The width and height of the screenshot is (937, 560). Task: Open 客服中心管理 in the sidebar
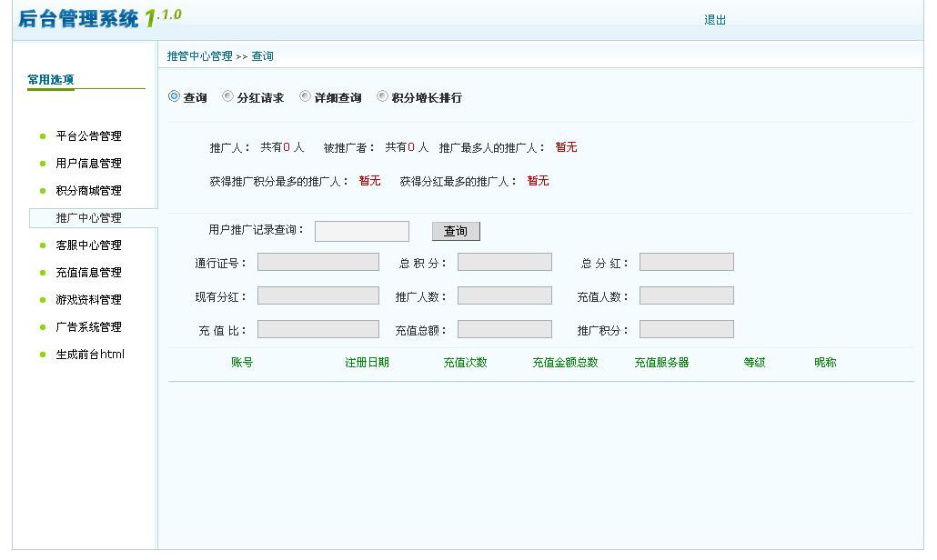(x=88, y=245)
